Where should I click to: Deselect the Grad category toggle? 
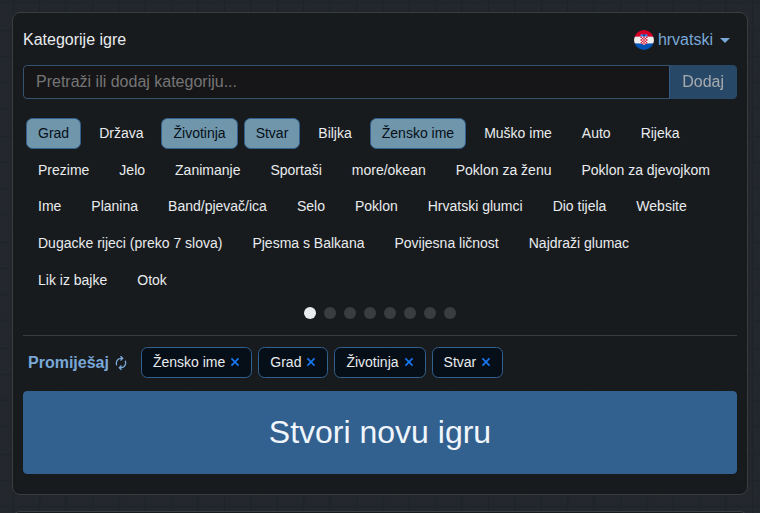click(x=53, y=133)
